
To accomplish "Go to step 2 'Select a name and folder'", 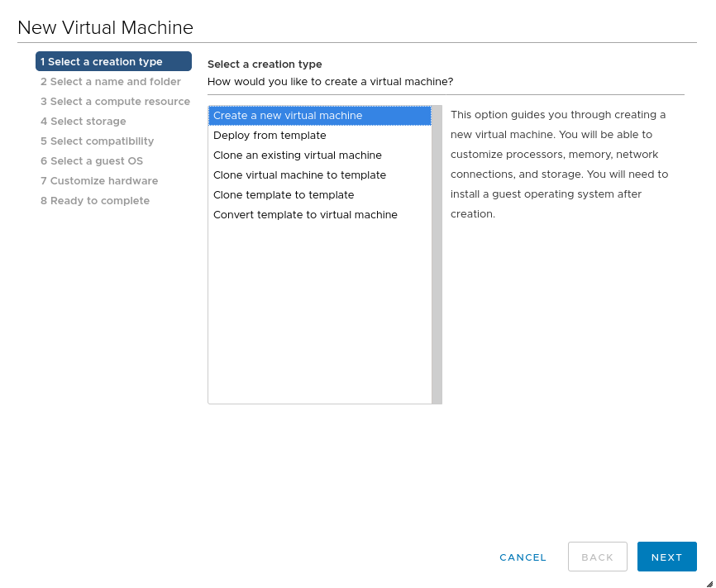I will (111, 82).
